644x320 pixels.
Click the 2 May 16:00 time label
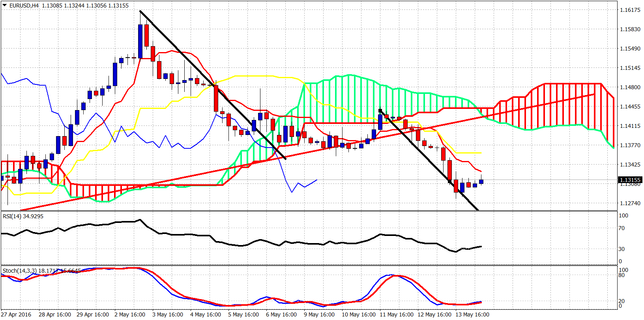tap(130, 314)
